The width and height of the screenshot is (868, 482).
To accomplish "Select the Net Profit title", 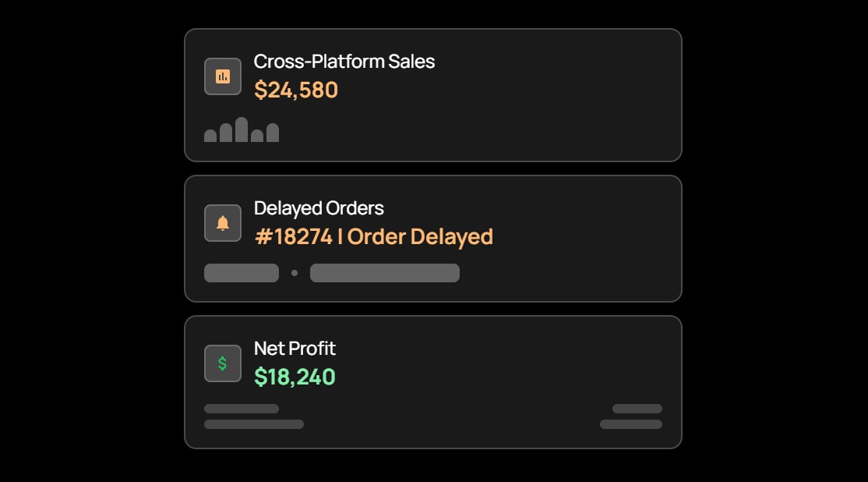I will [x=295, y=349].
